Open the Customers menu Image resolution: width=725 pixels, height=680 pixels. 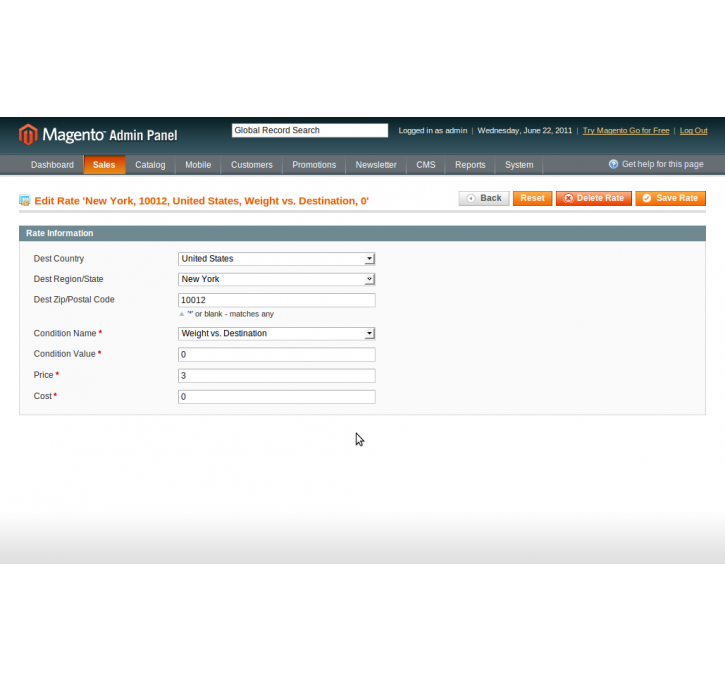(252, 165)
